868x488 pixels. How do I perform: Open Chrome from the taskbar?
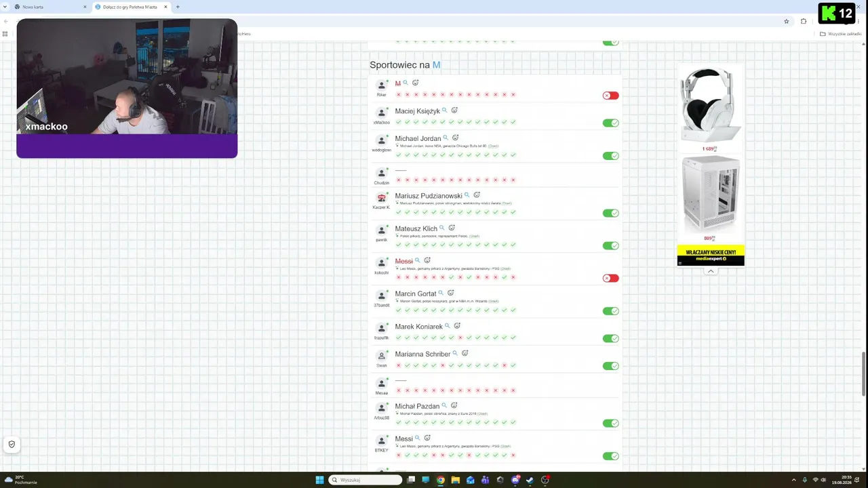pos(441,480)
